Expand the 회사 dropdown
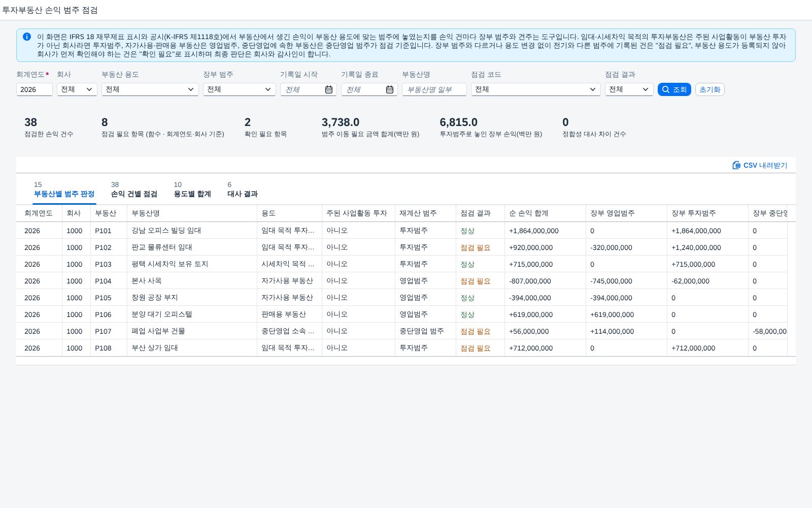Image resolution: width=812 pixels, height=508 pixels. [77, 89]
